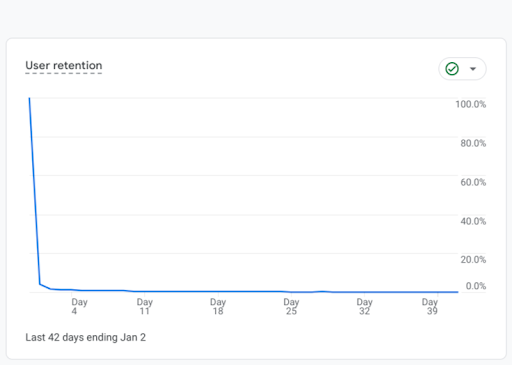Open the User retention card title
This screenshot has width=512, height=365.
64,65
